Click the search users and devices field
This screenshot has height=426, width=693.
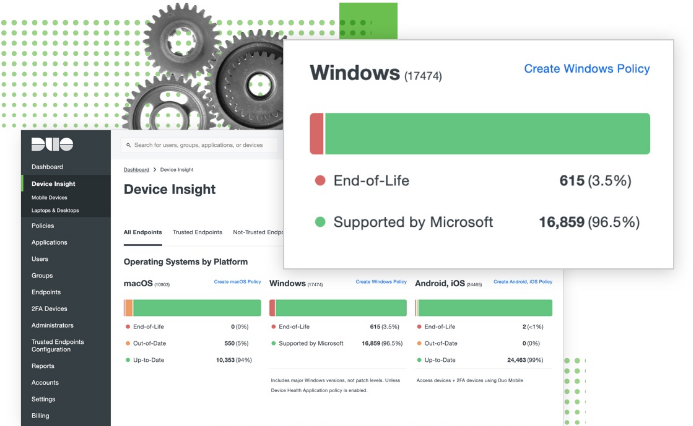coord(200,145)
